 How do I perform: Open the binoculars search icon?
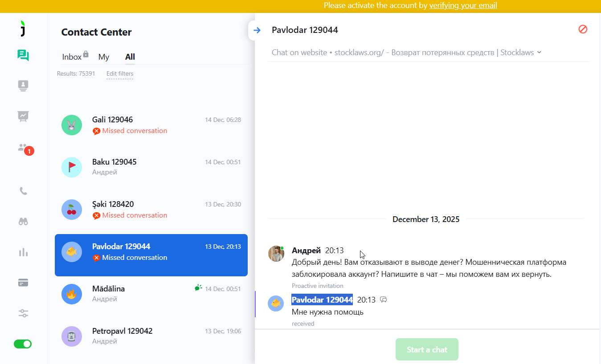(23, 222)
